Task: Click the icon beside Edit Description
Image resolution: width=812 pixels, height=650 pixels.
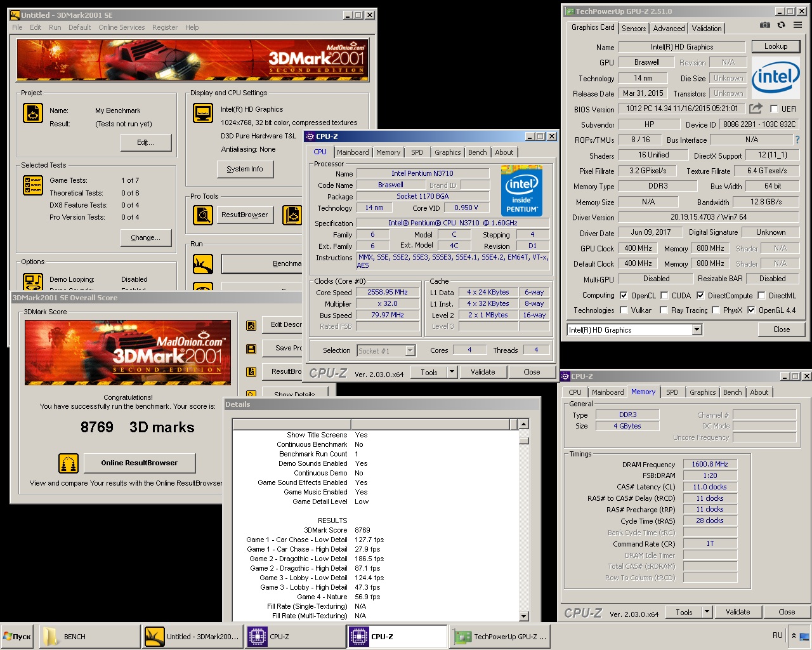Action: 251,326
